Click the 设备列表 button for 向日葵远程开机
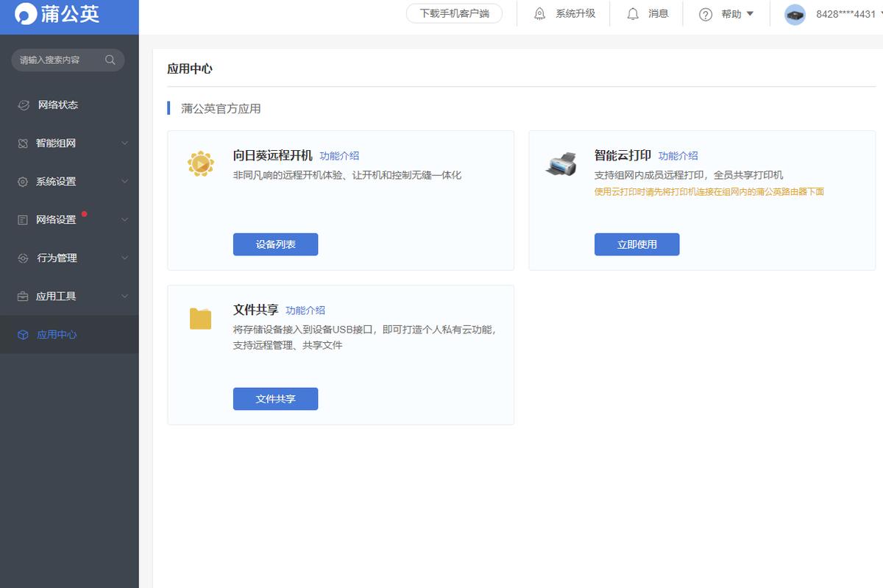 [275, 244]
